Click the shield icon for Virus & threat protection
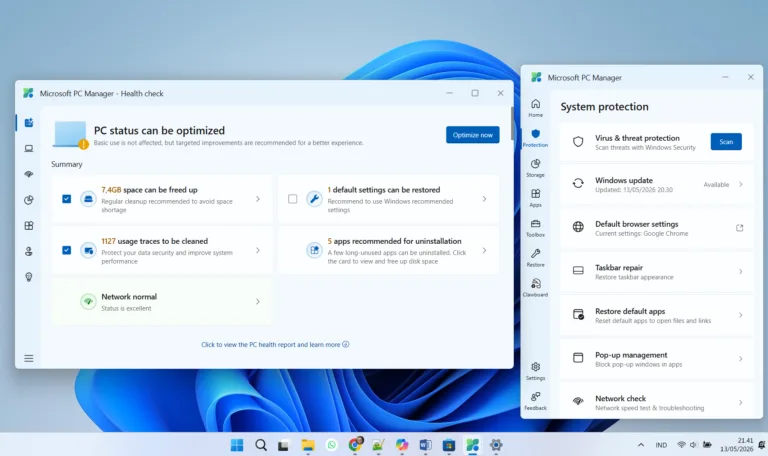Screen dimensions: 768x456 point(578,142)
